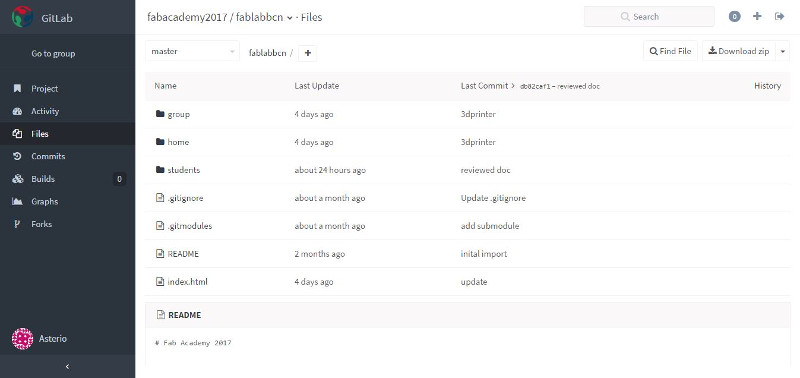Viewport: 800px width, 378px height.
Task: Click the GitLab logo icon
Action: [x=22, y=17]
